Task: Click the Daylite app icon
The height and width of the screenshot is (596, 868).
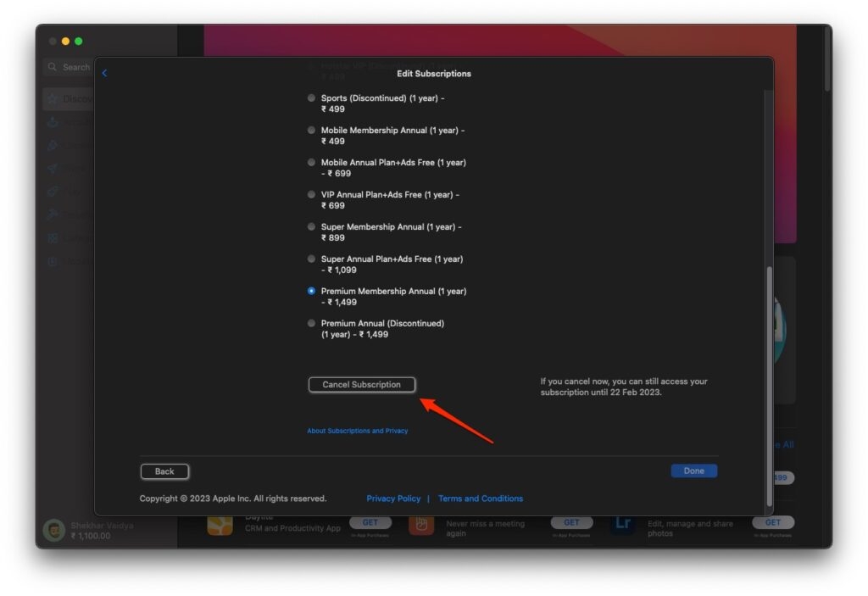Action: (220, 524)
